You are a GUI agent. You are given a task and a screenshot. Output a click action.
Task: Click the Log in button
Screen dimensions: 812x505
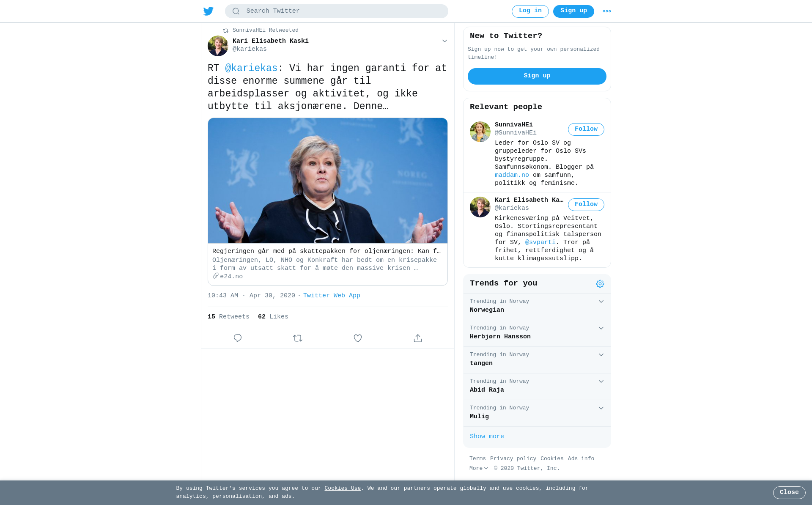pos(530,11)
